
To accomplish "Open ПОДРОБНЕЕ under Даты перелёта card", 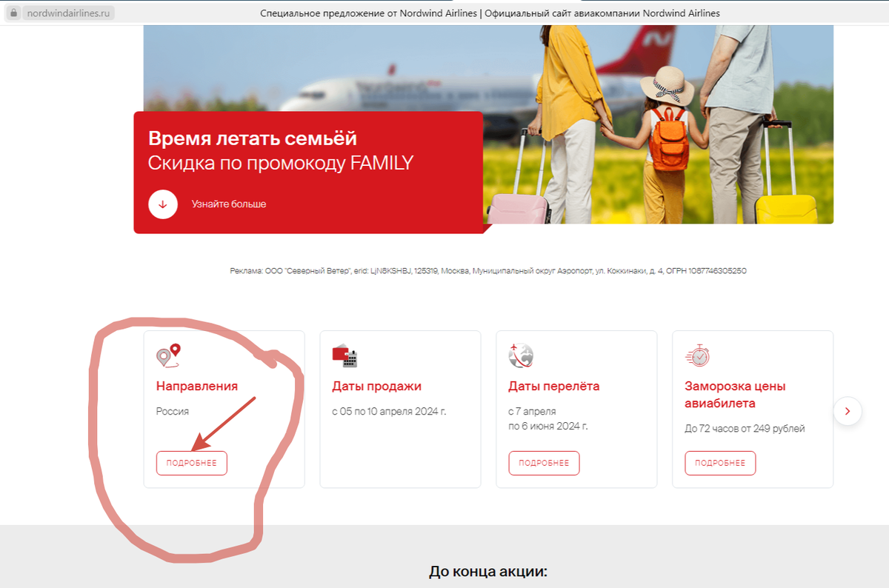I will [544, 463].
